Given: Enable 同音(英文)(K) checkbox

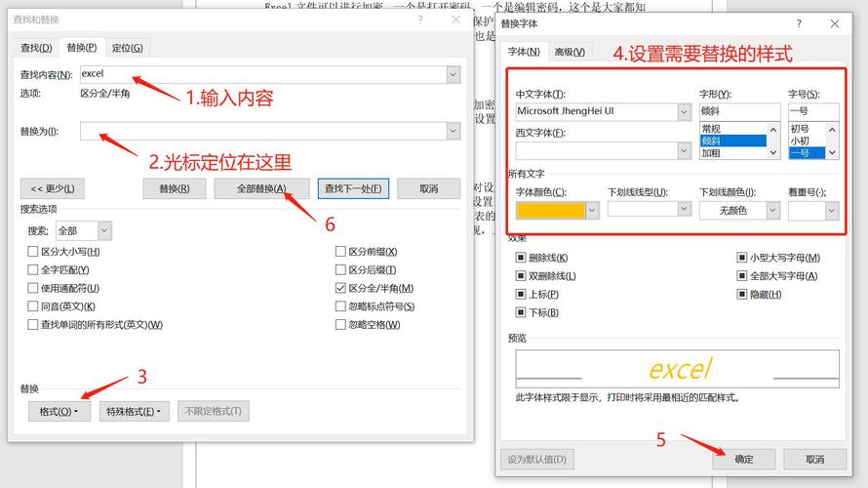Looking at the screenshot, I should click(32, 306).
